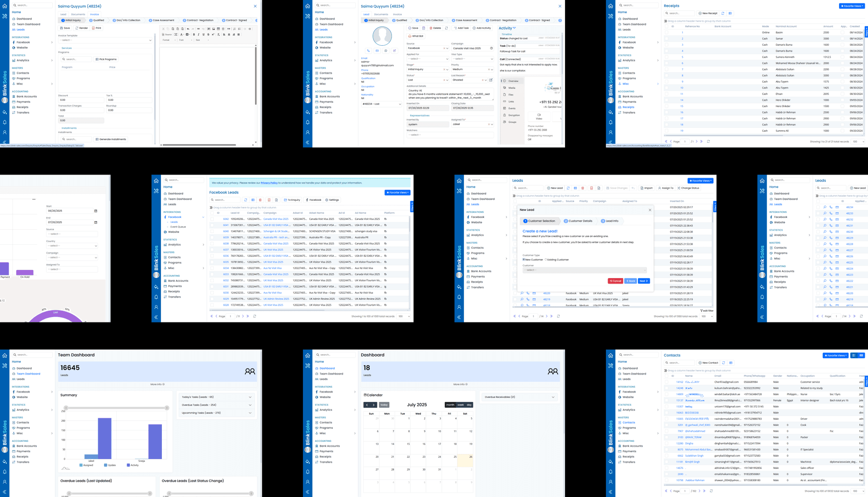This screenshot has width=868, height=497.
Task: Click Next button in New Lead dialog
Action: click(644, 281)
